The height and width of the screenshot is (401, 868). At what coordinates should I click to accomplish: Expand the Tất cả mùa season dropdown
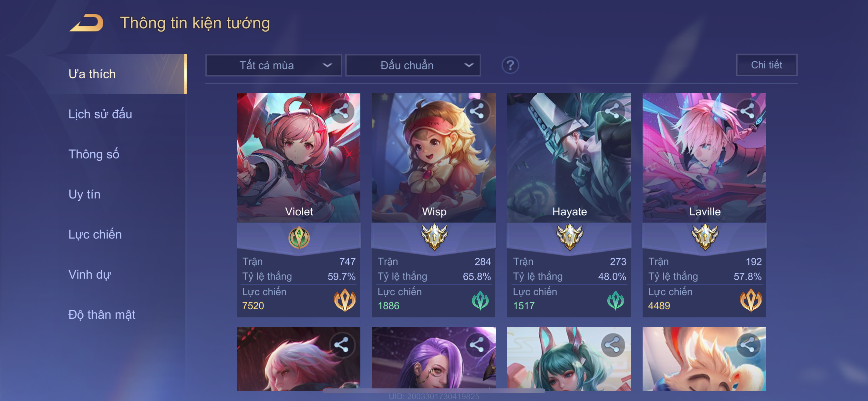pyautogui.click(x=274, y=65)
